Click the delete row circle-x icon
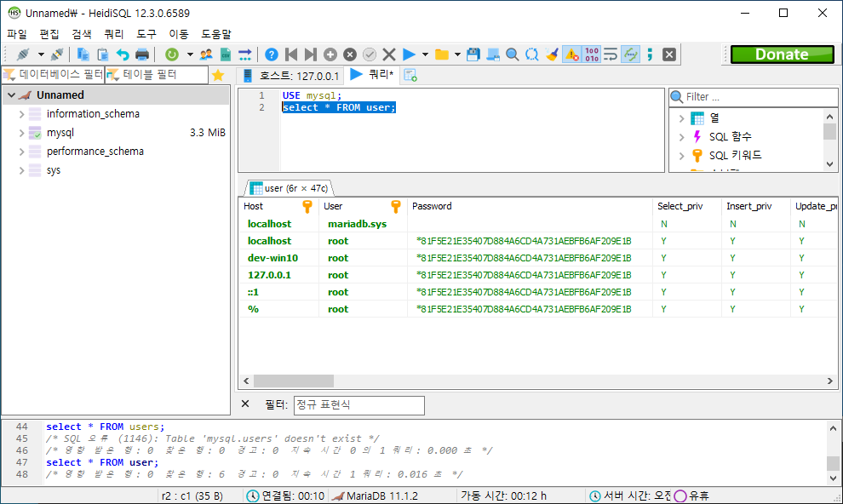843x504 pixels. 350,54
